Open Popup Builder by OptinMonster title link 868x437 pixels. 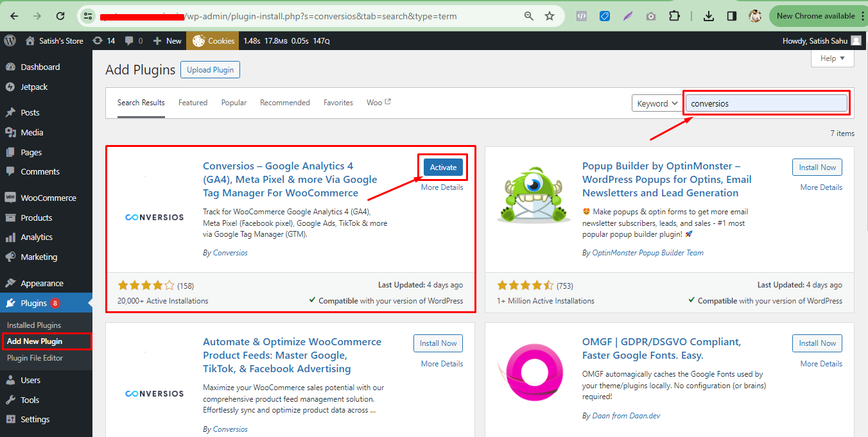(x=667, y=180)
